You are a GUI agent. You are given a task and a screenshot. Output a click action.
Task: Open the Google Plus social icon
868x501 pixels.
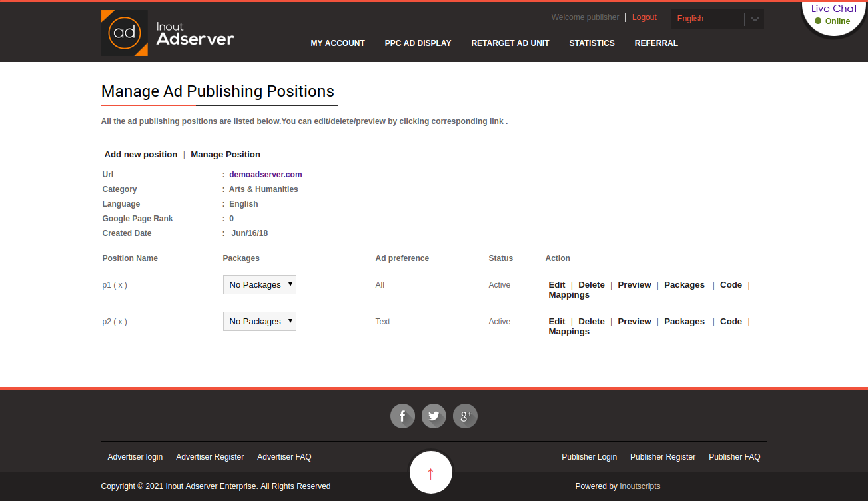465,416
